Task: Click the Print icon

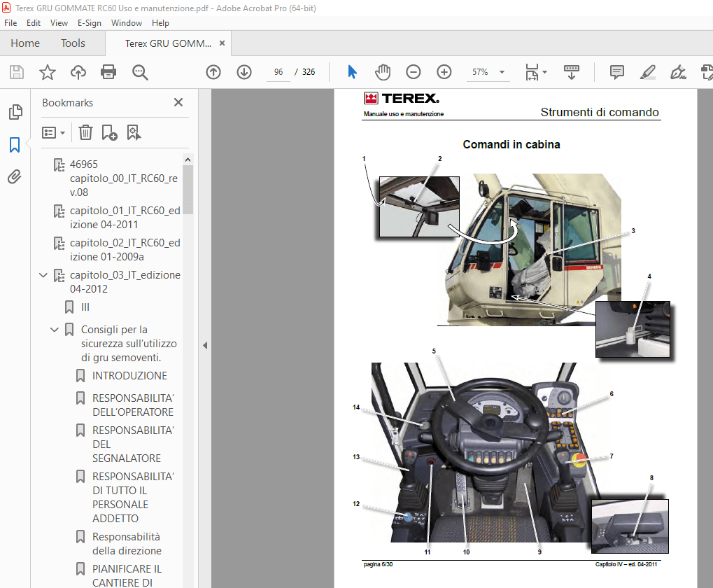Action: tap(108, 72)
